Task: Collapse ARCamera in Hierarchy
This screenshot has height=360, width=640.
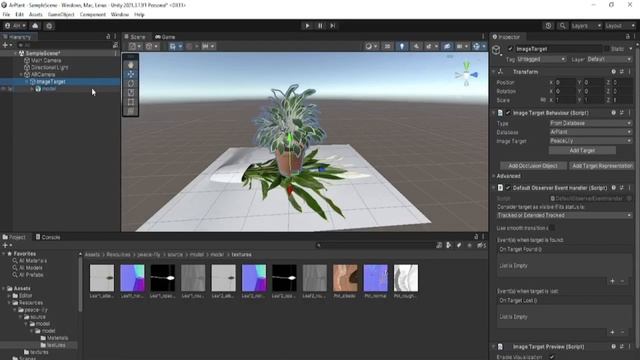Action: [21, 75]
